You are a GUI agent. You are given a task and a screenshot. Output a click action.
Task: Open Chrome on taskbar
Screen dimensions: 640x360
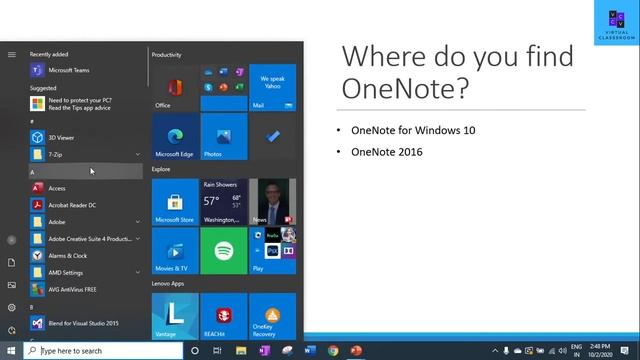pos(333,351)
